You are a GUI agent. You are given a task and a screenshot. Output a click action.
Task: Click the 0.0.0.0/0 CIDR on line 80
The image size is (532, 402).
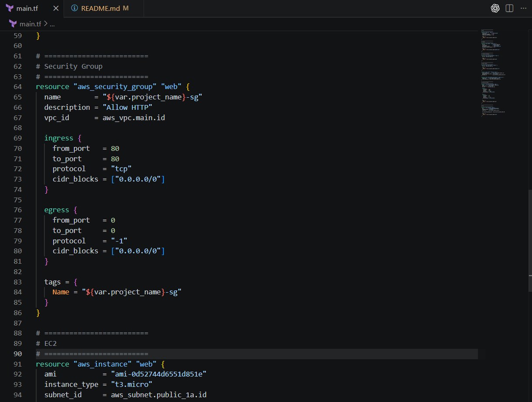[x=138, y=251]
